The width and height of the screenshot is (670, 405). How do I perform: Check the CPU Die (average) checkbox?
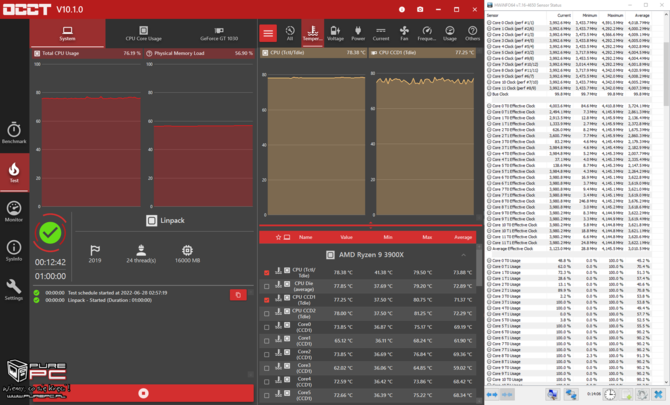(x=267, y=286)
